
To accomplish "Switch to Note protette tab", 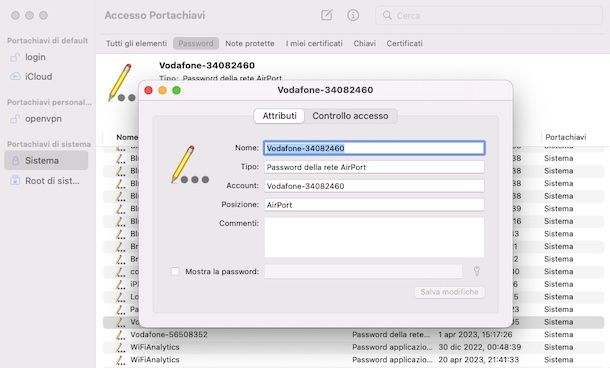I will [x=250, y=44].
